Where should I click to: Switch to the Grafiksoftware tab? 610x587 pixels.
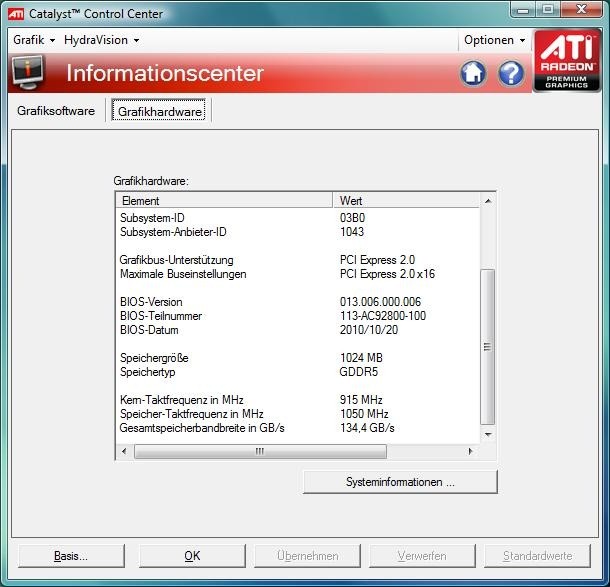56,111
